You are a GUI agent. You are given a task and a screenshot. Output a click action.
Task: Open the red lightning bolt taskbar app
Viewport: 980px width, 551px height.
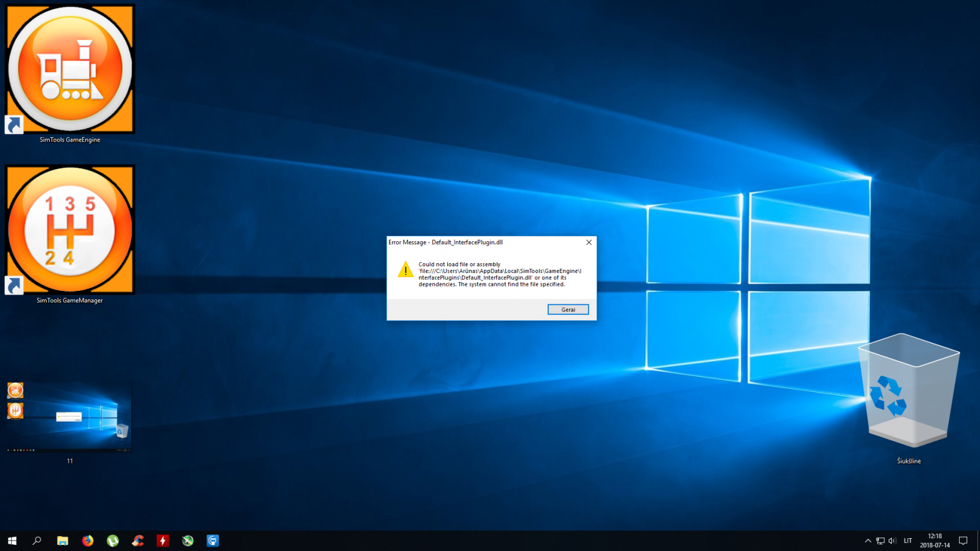point(163,541)
